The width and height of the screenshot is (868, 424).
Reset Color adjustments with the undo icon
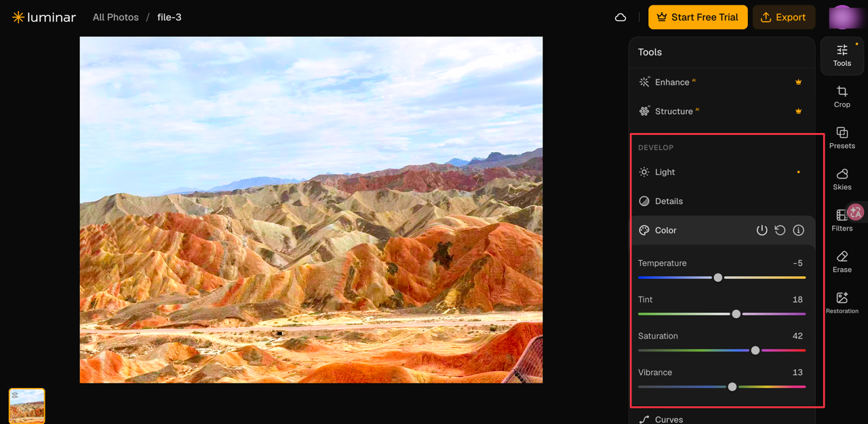point(781,231)
